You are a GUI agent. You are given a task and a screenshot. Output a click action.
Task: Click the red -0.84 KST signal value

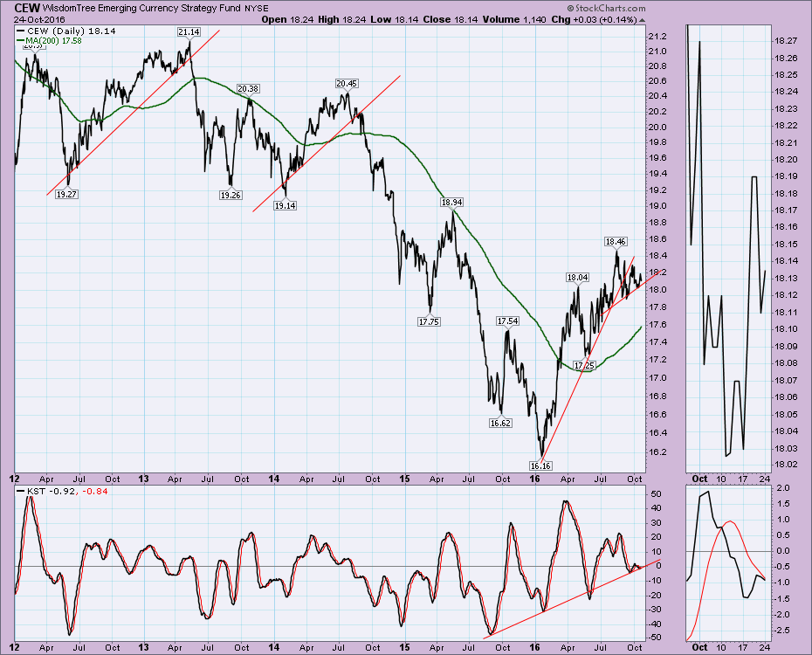pos(94,491)
